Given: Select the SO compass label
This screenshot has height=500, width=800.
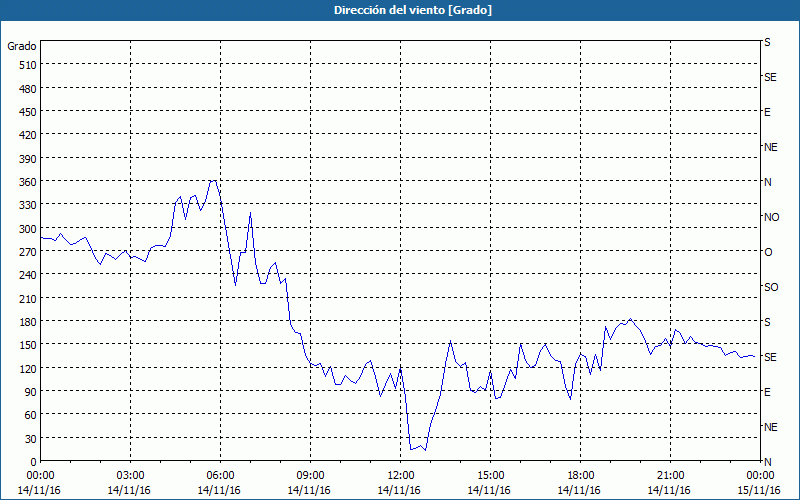Looking at the screenshot, I should [x=771, y=287].
